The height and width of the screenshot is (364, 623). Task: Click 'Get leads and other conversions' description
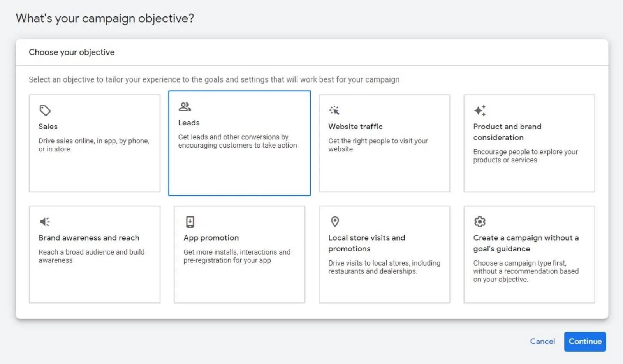click(238, 141)
